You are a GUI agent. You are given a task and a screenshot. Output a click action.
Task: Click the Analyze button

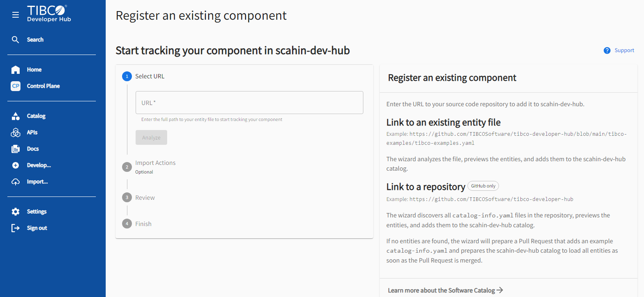point(151,137)
